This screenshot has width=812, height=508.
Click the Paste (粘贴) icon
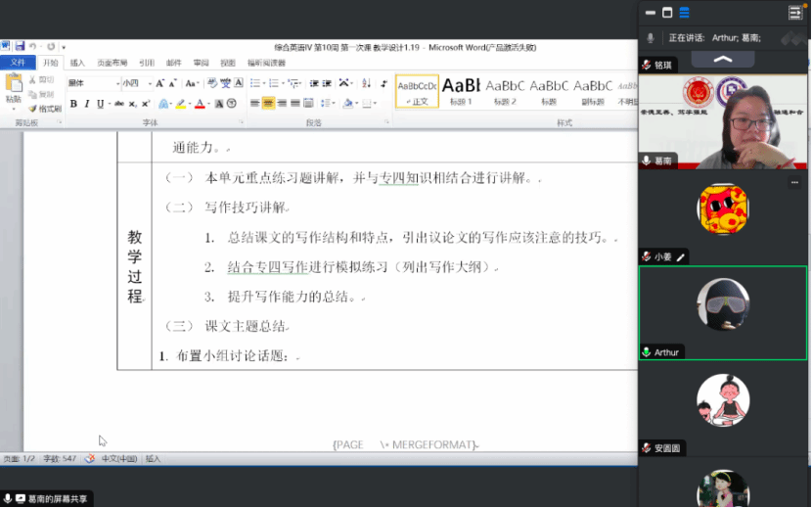pyautogui.click(x=14, y=90)
